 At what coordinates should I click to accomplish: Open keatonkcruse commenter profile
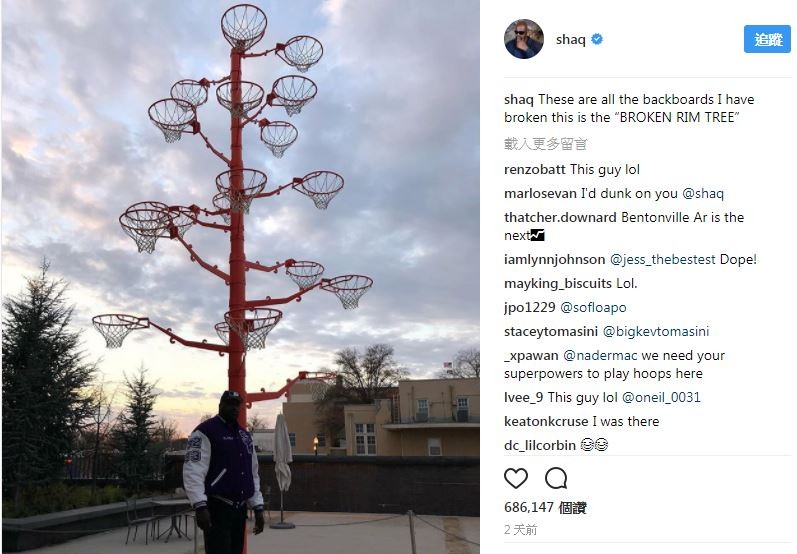(x=545, y=421)
